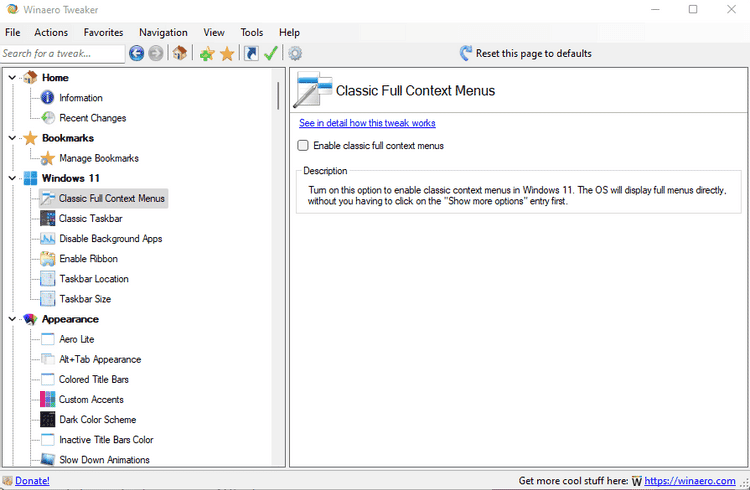Open settings with the gear icon
Viewport: 750px width, 490px height.
point(295,53)
